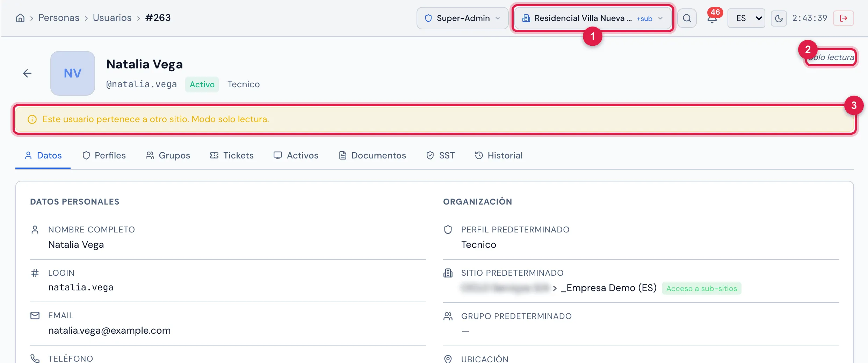This screenshot has height=363, width=868.
Task: Open the Grupos tab
Action: pos(168,155)
